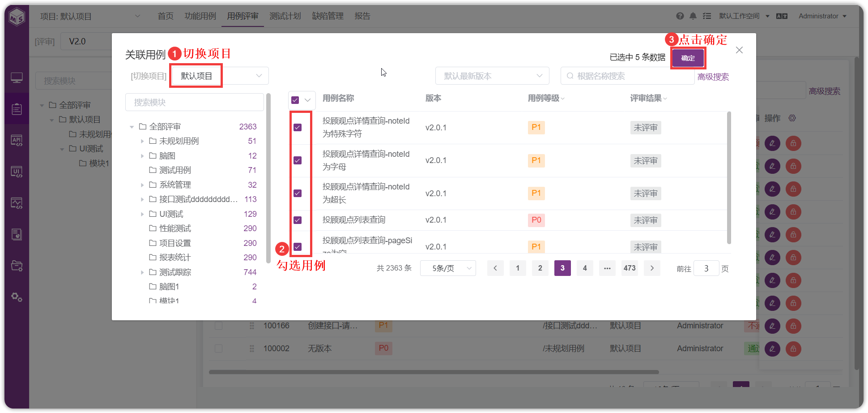Screen dimensions: 868x413
Task: Open the 缺陷管理 tab
Action: pos(328,16)
